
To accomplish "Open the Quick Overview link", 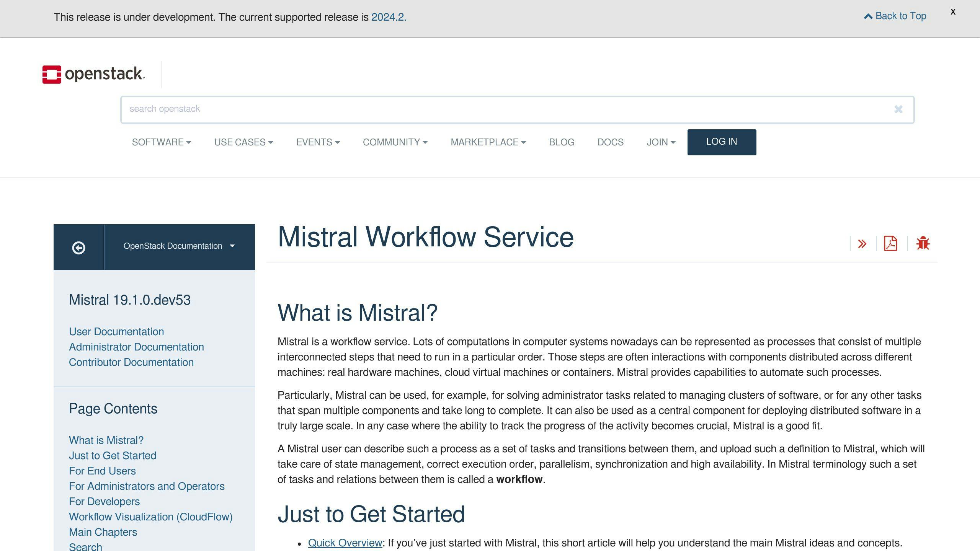I will (345, 543).
